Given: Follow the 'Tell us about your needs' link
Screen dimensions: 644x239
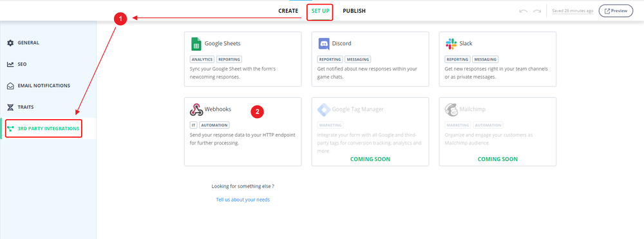Looking at the screenshot, I should 243,200.
